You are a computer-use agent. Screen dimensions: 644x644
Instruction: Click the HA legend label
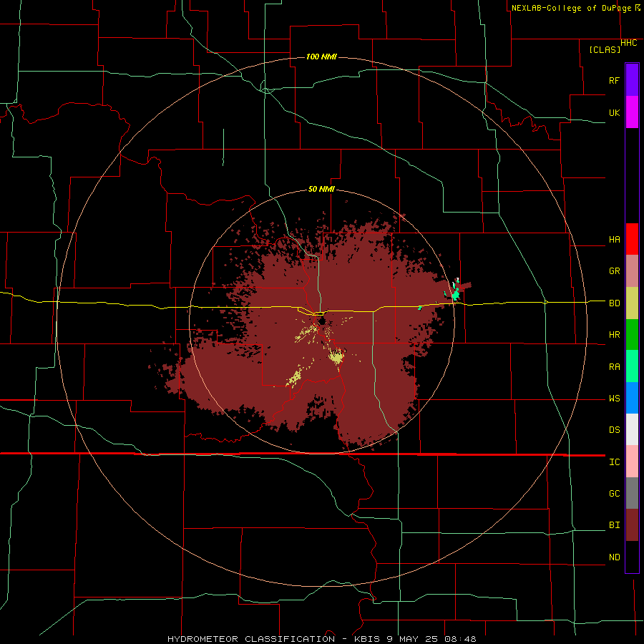pyautogui.click(x=614, y=240)
